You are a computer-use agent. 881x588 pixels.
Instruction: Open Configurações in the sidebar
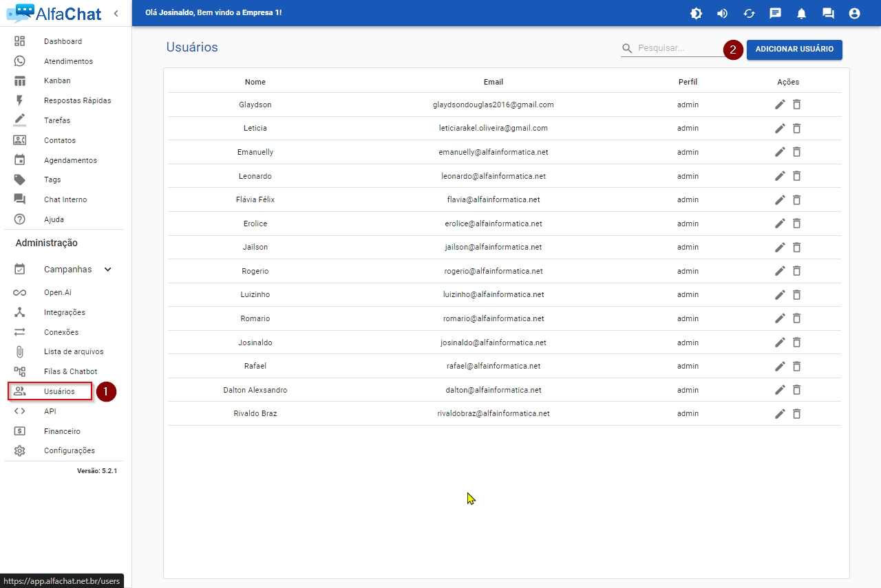pos(69,450)
